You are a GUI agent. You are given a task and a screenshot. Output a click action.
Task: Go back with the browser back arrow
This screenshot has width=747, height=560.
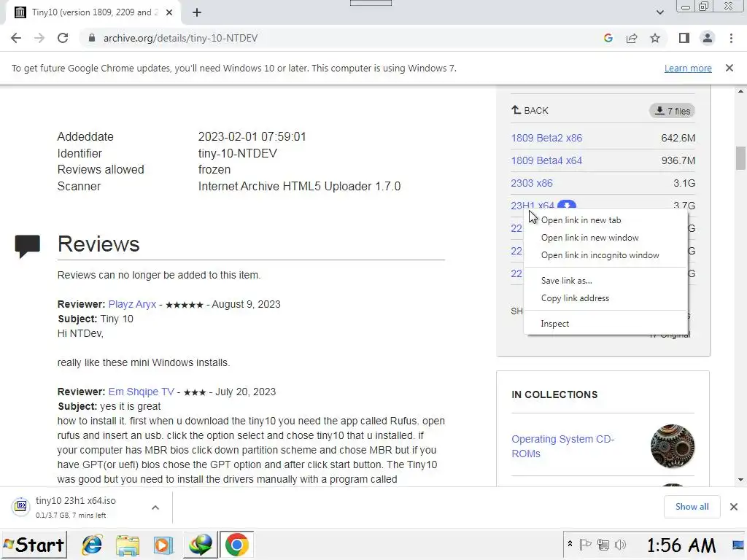(x=16, y=38)
